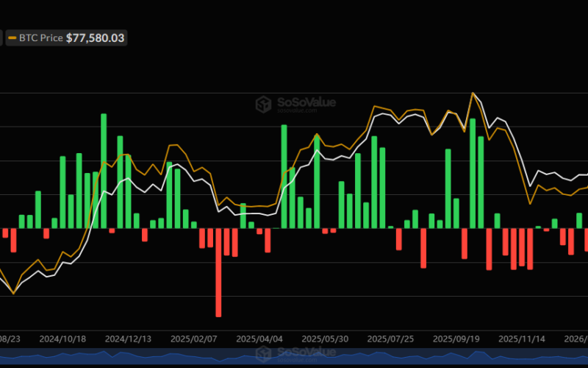Click the SoSoValue cube logo watermark on chart
Screen dimensions: 588x368
pyautogui.click(x=263, y=104)
